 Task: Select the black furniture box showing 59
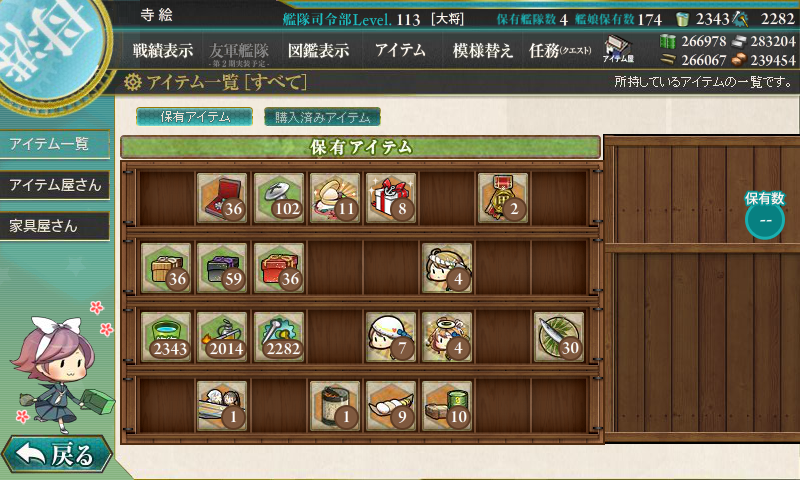222,268
